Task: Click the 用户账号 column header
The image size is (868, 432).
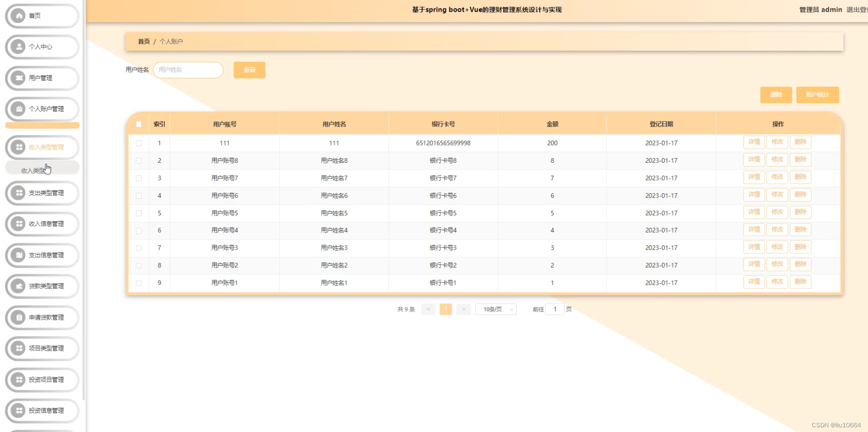Action: [x=224, y=124]
